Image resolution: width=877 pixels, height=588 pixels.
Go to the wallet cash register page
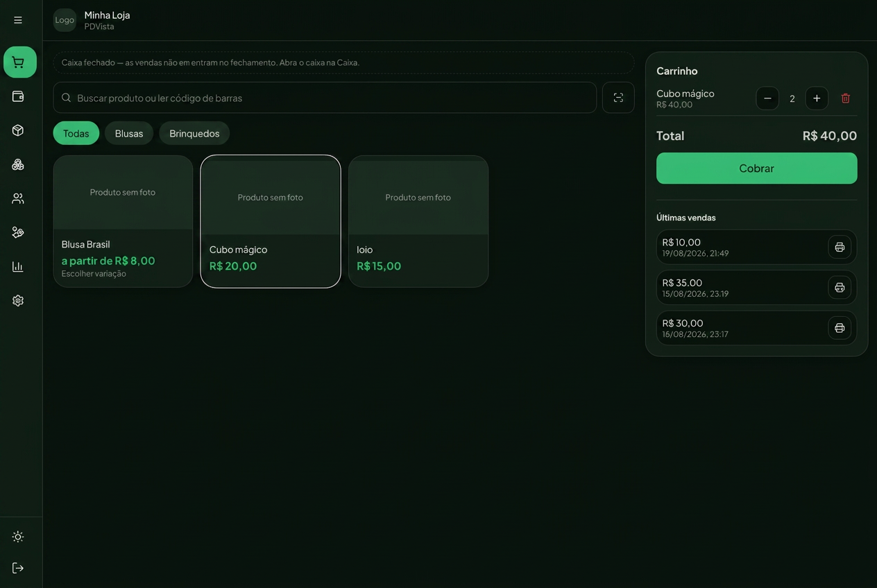click(18, 96)
